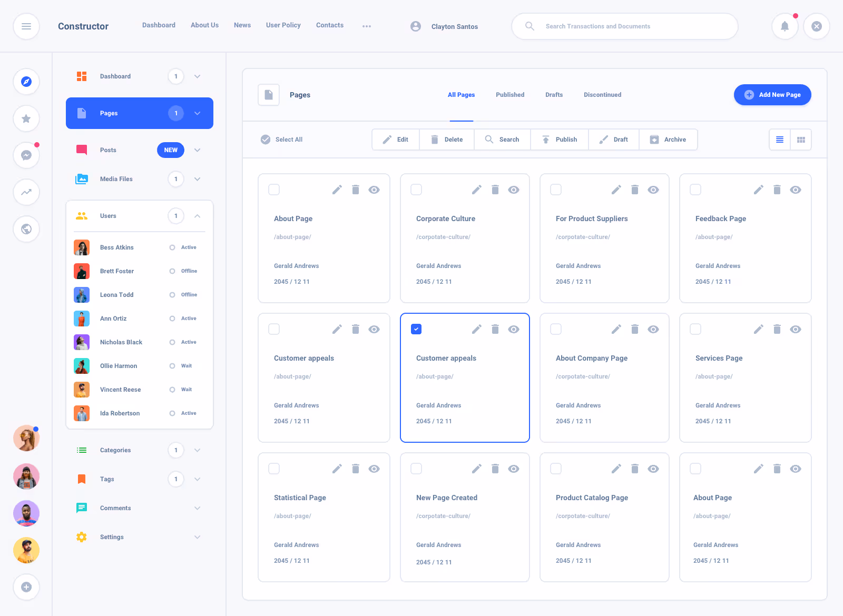Switch to the Published tab
The height and width of the screenshot is (616, 843).
pos(510,95)
